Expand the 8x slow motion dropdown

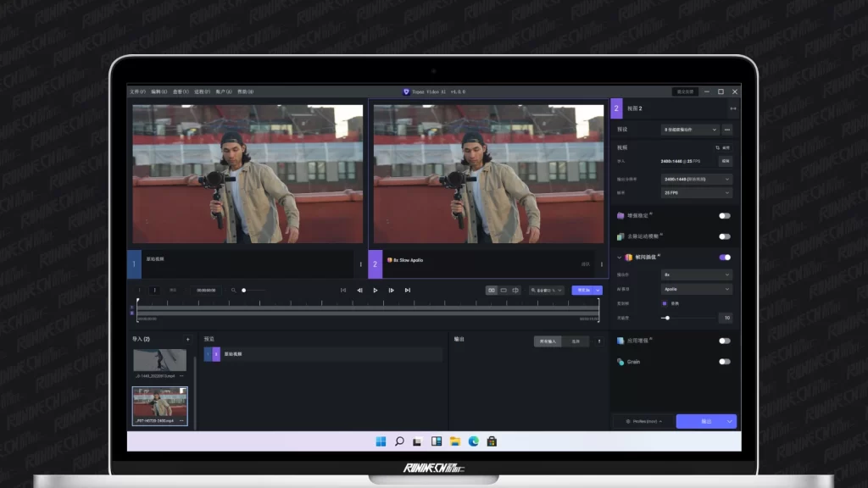[696, 274]
